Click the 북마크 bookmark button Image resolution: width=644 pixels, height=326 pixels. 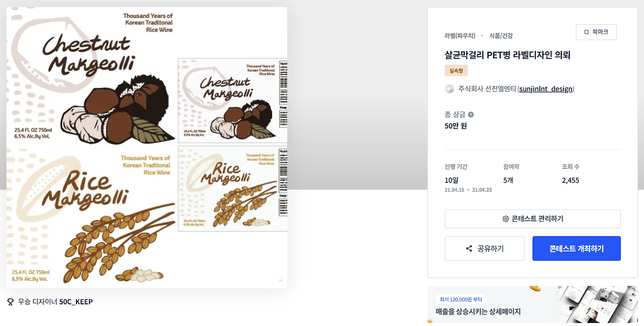596,32
